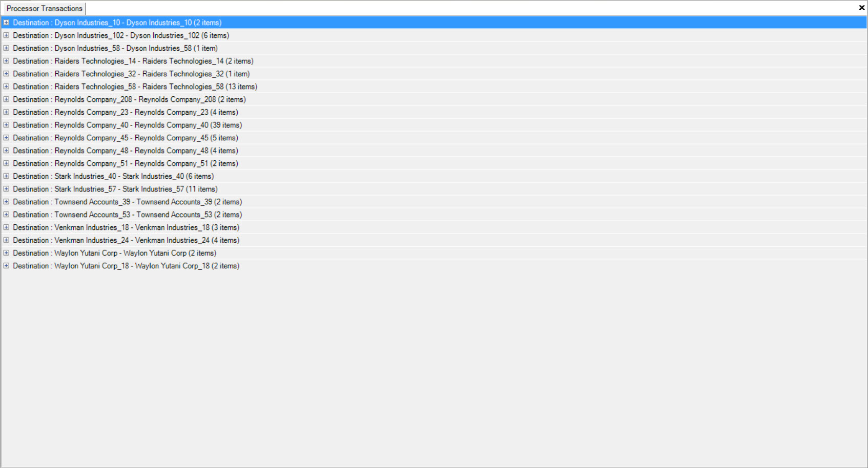Image resolution: width=868 pixels, height=468 pixels.
Task: Select row Raiders Technologies_32 (1 item)
Action: coord(434,74)
